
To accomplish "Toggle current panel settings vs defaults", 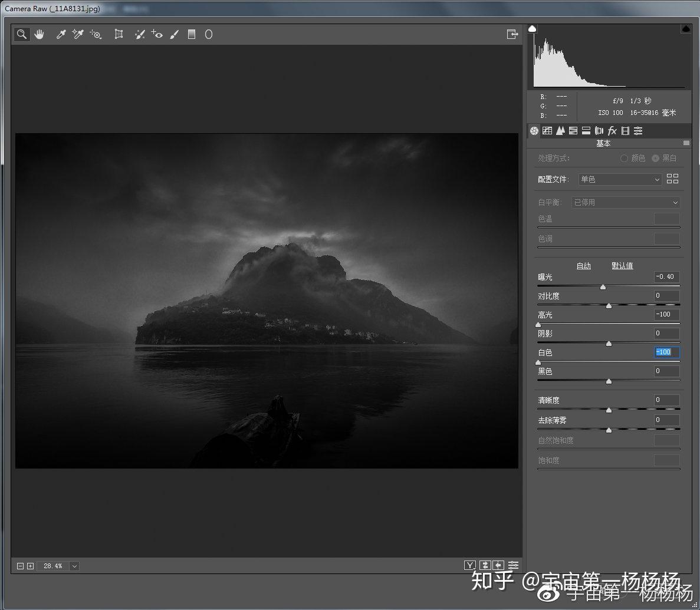I will [514, 565].
